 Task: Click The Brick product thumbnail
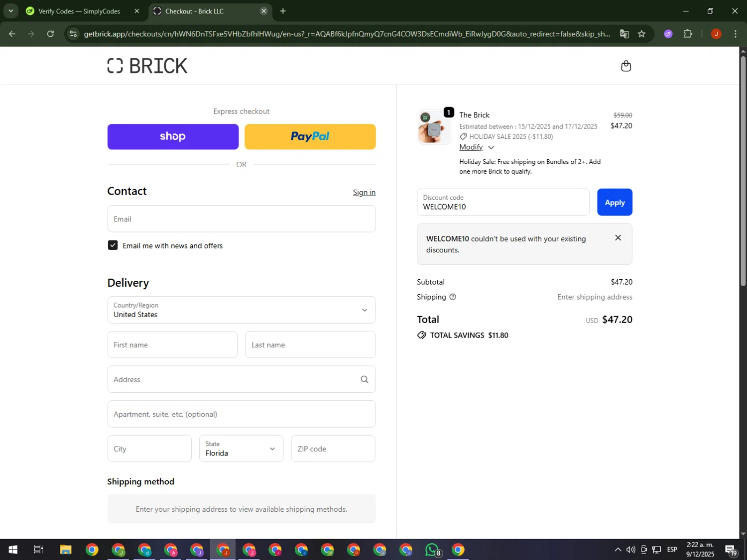[x=434, y=127]
